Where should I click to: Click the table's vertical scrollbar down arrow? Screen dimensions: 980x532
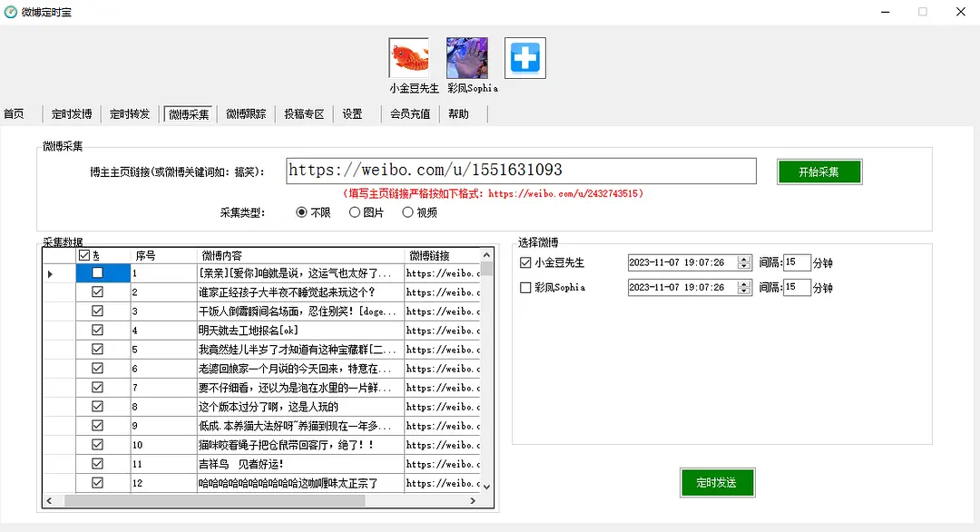(x=487, y=487)
